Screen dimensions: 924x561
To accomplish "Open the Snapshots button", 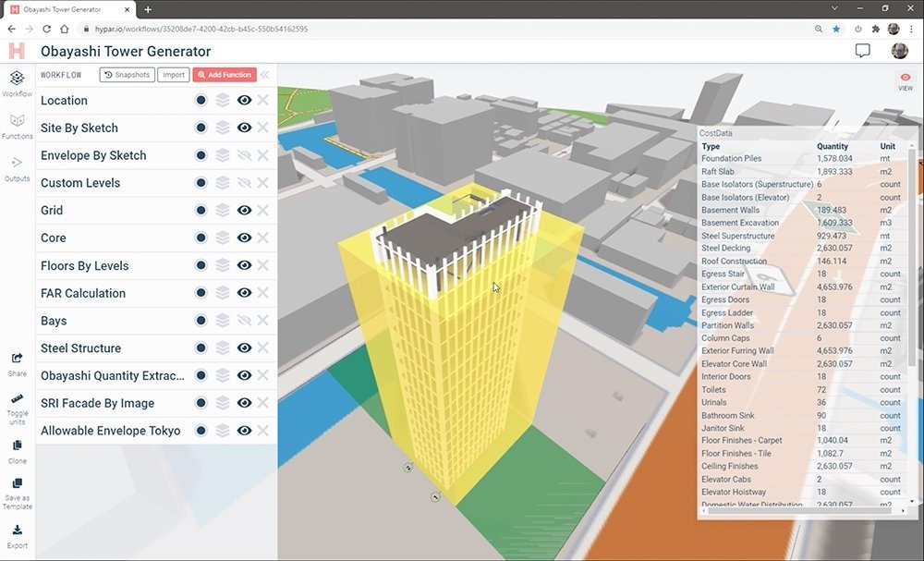I will 128,75.
